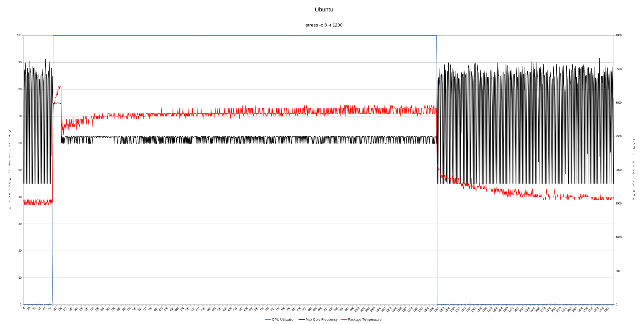Screen dimensions: 644x324
Task: Click the "10" tick on the percentage axis
Action: pos(20,278)
